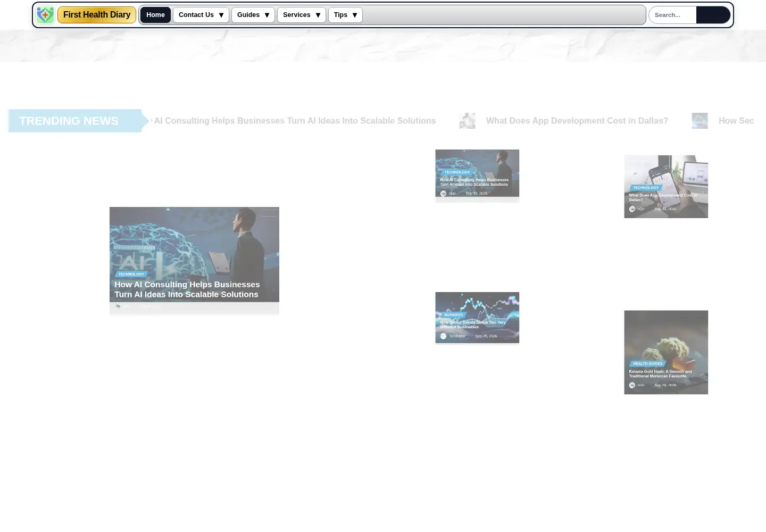Expand the Contact Us dropdown menu

(x=201, y=15)
